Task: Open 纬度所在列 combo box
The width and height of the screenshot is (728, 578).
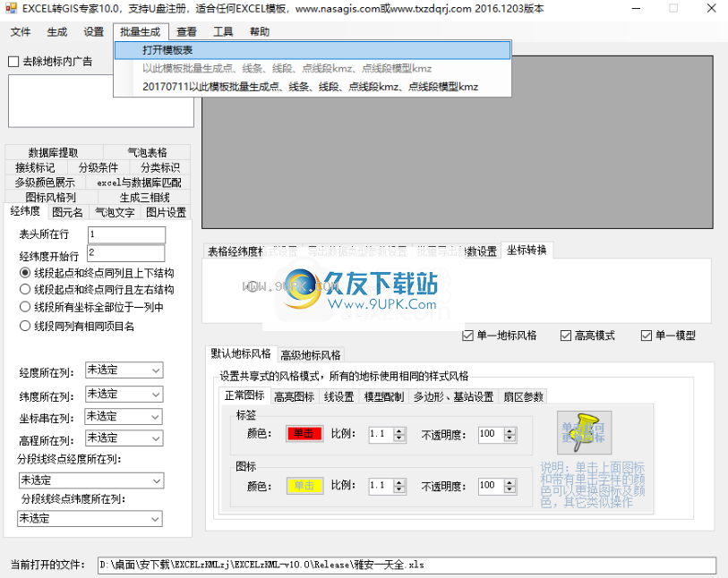Action: pyautogui.click(x=124, y=395)
